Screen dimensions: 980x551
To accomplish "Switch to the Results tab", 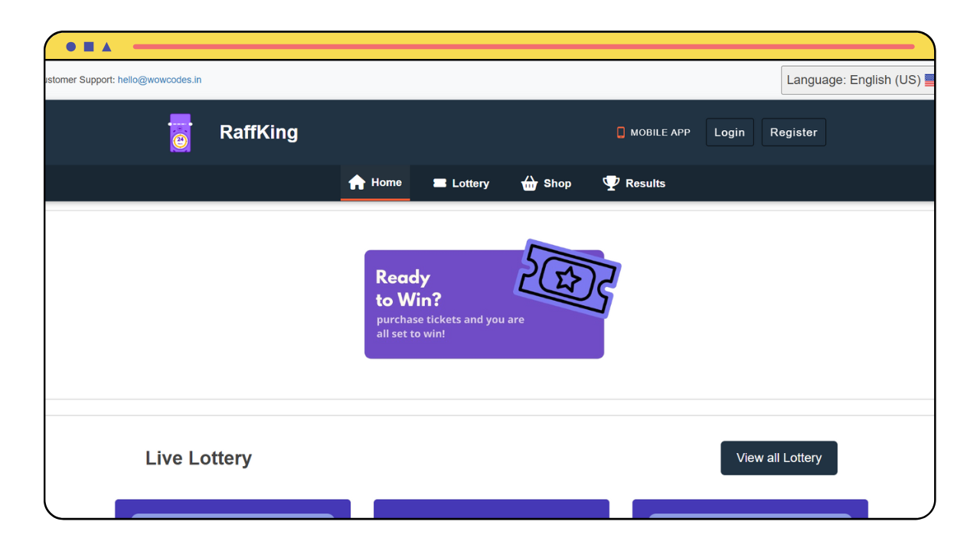I will tap(634, 183).
